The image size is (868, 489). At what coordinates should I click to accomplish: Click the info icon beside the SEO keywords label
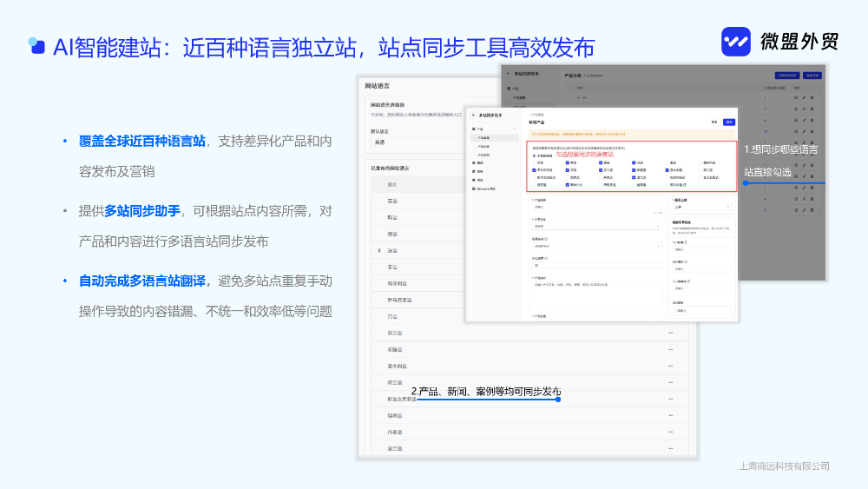click(x=688, y=281)
